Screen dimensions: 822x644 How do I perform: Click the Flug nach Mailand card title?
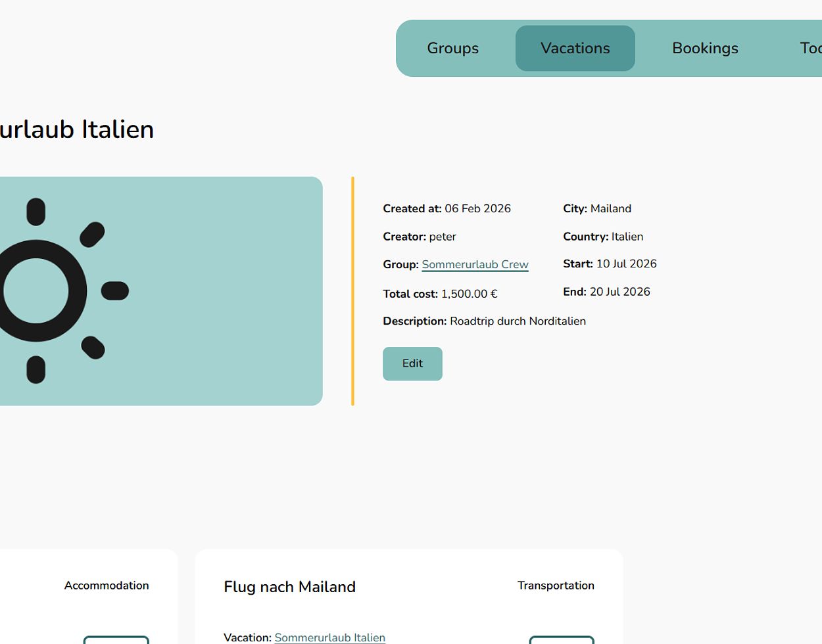click(289, 587)
